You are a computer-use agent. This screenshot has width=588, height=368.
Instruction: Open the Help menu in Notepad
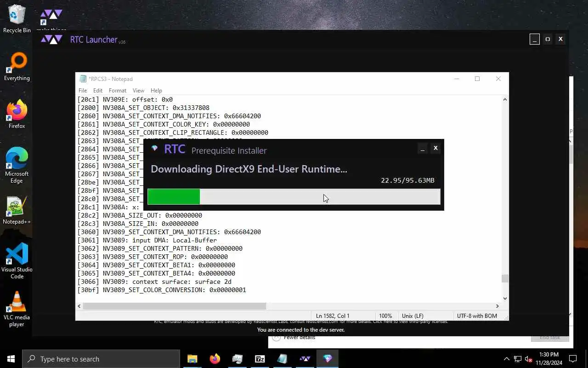coord(156,91)
